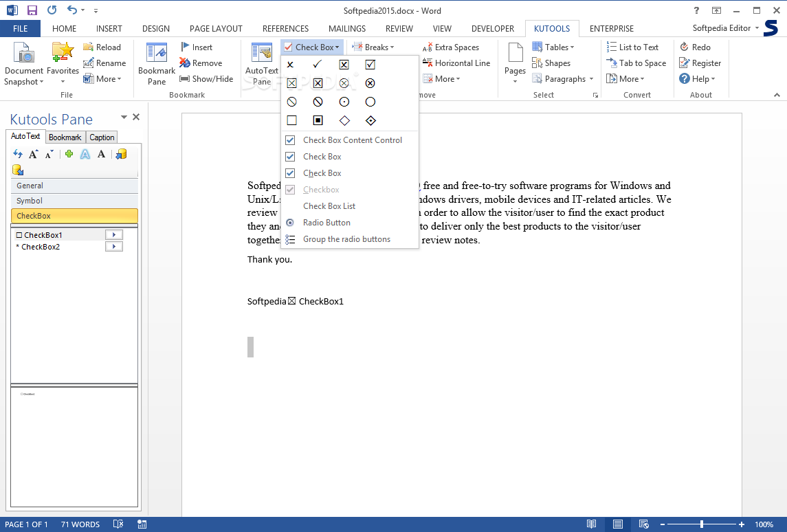
Task: Open the Symbol AutoText category
Action: 74,201
